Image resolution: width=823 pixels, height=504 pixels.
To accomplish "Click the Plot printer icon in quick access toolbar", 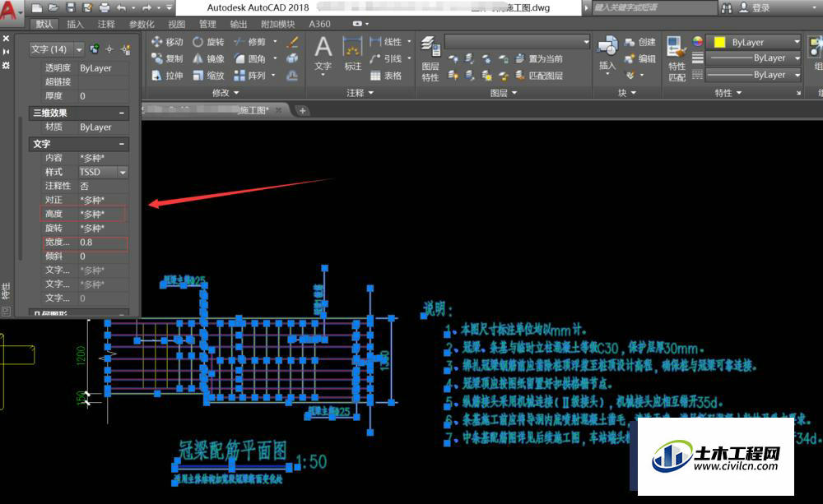I will (x=104, y=7).
